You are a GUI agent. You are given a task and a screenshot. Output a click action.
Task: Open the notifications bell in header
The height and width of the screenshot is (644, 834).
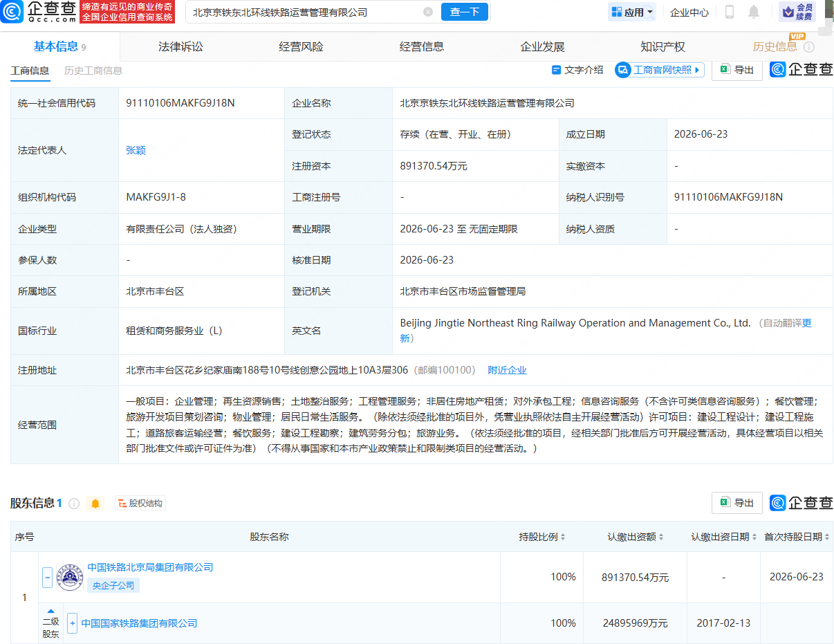point(754,12)
